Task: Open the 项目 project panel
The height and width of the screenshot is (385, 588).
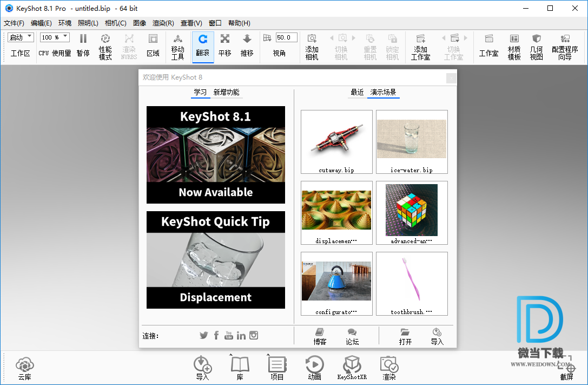Action: coord(277,369)
